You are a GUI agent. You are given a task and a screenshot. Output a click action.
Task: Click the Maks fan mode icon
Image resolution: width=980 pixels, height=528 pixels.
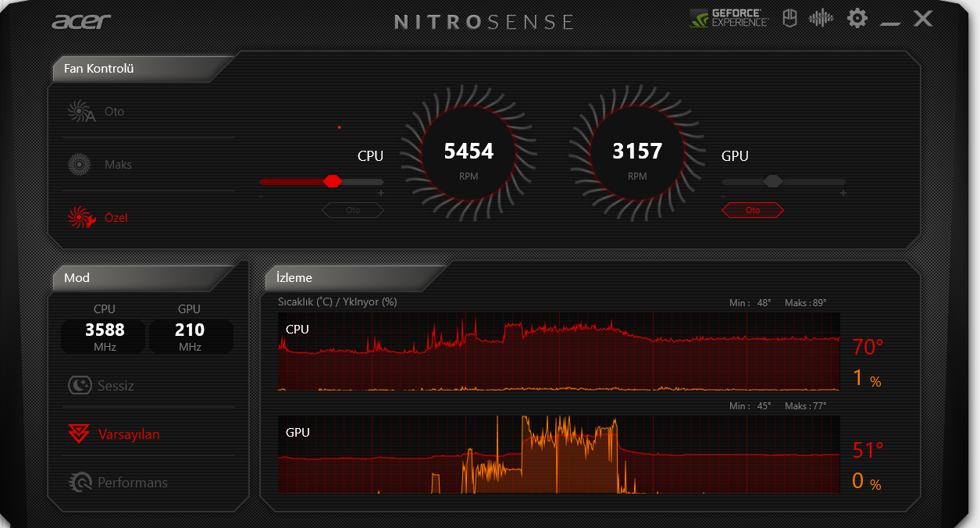(x=79, y=165)
